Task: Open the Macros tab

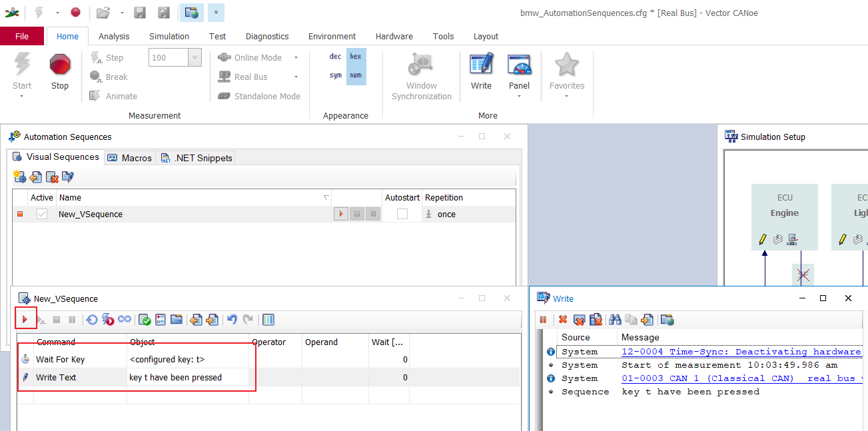Action: pos(130,158)
